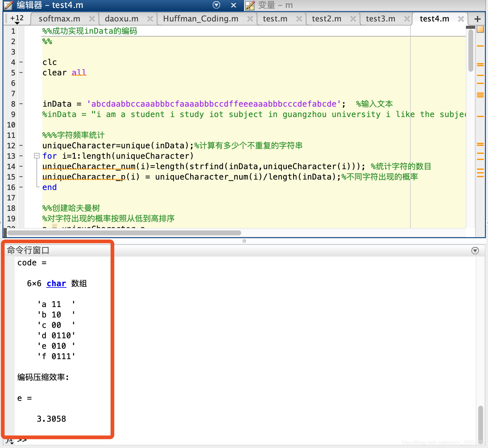Click the panel divider drag handle dot
488x448 pixels.
pyautogui.click(x=244, y=241)
